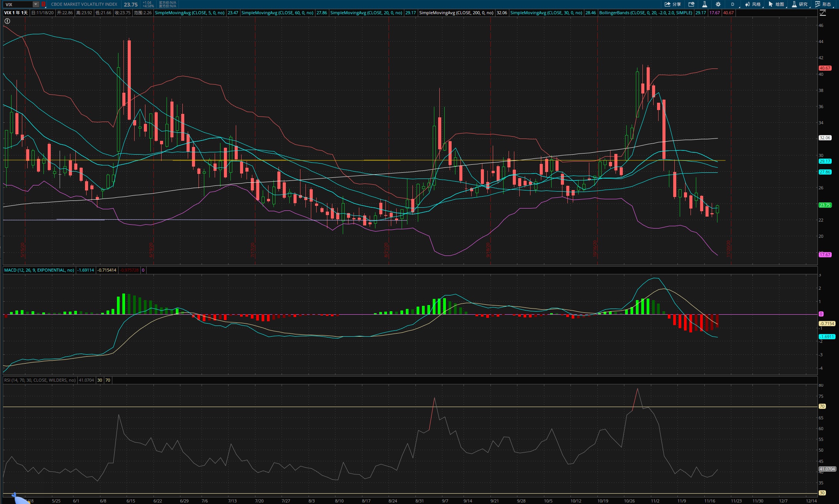Click the green 23.75 price tag on axis
The height and width of the screenshot is (504, 839).
point(825,205)
